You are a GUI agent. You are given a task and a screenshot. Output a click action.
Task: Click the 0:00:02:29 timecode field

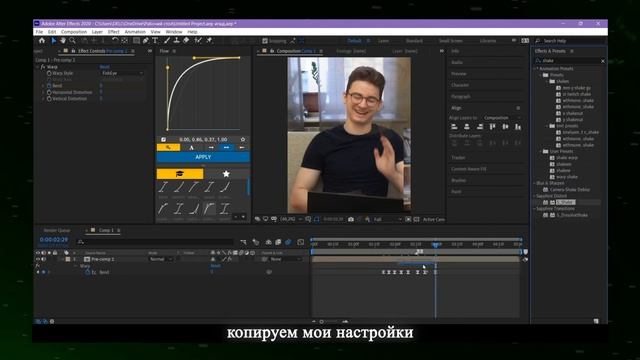54,240
